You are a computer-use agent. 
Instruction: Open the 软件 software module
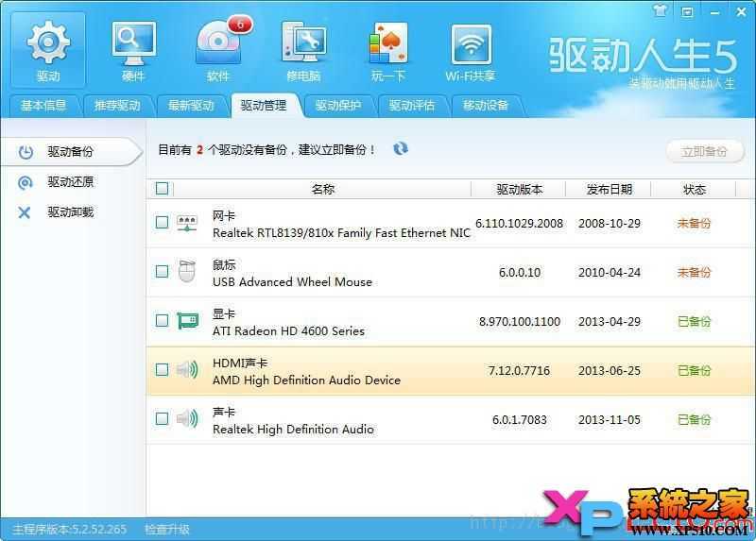point(218,51)
